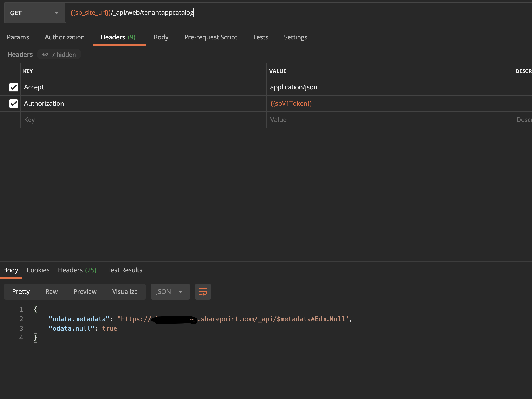Image resolution: width=532 pixels, height=399 pixels.
Task: Uncheck the Accept header checkbox
Action: point(14,87)
